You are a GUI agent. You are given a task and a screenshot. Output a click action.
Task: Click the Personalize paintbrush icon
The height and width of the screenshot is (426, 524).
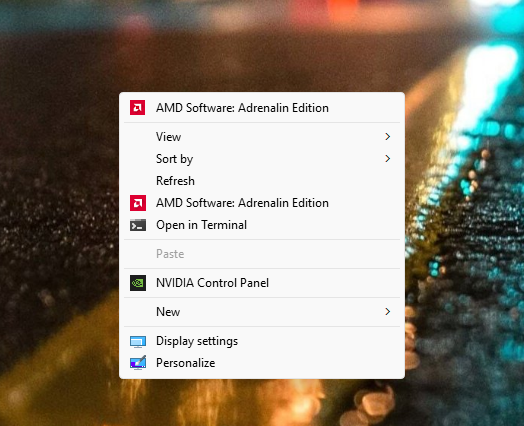[x=138, y=363]
